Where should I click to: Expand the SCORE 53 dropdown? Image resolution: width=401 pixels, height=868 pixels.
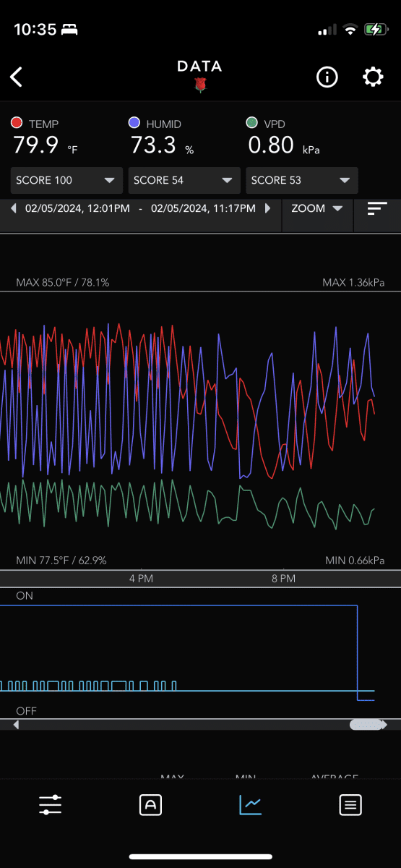tap(302, 180)
